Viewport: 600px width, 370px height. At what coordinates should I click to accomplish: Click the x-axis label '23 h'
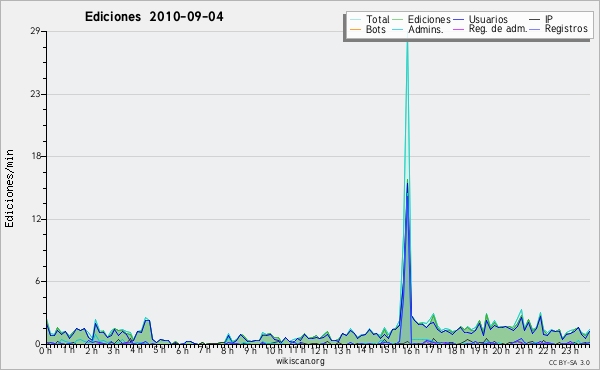point(569,350)
